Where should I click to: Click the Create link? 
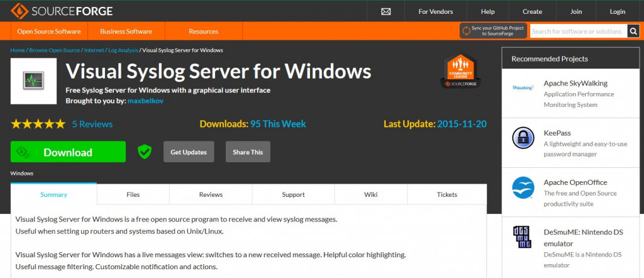click(x=532, y=11)
